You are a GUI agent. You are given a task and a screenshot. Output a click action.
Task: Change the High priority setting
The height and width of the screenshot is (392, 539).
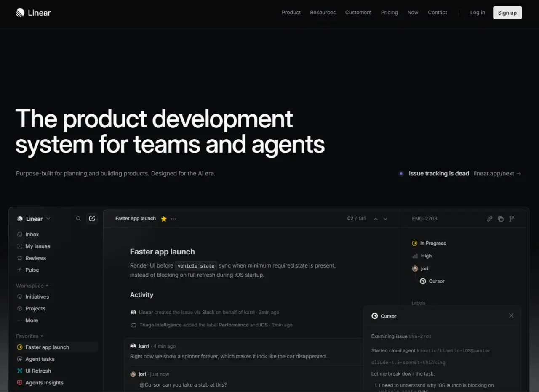tap(422, 256)
